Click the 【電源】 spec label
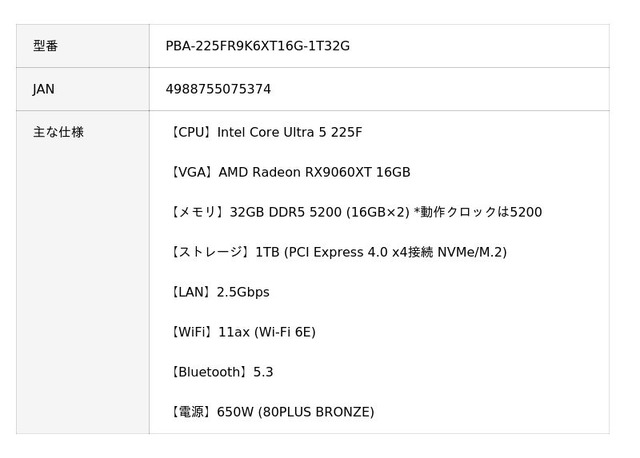This screenshot has width=640, height=458. (191, 412)
